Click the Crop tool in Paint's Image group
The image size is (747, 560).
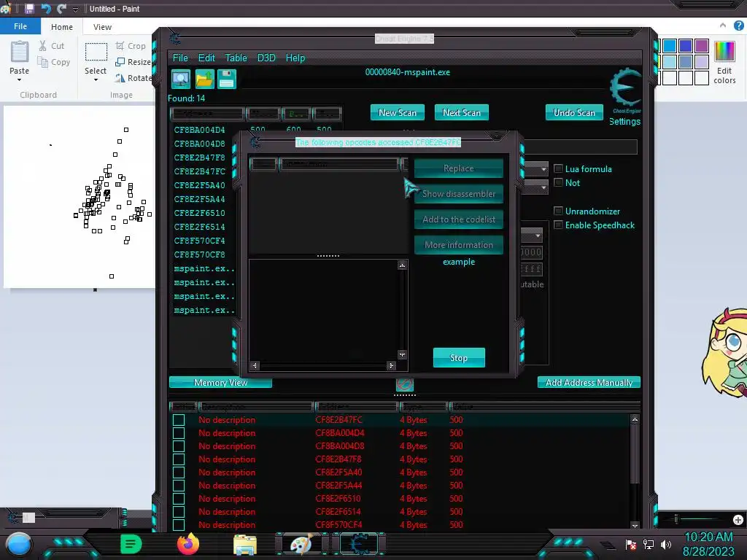pos(131,46)
